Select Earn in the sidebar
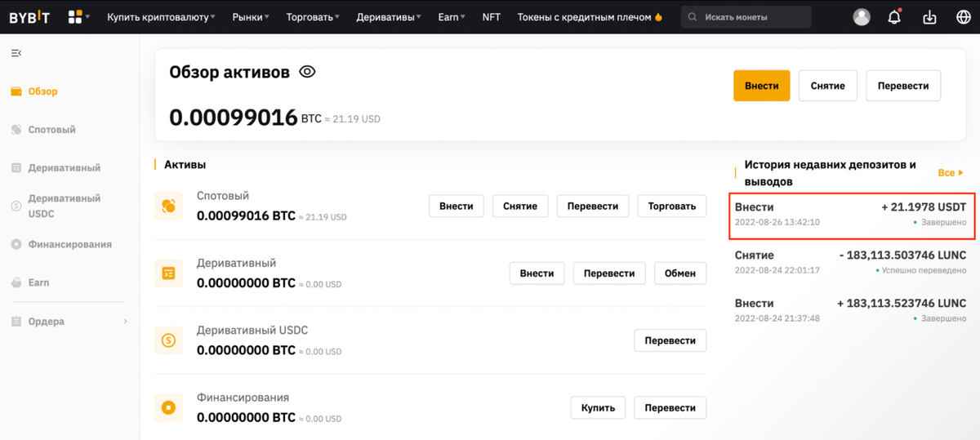 (x=38, y=282)
